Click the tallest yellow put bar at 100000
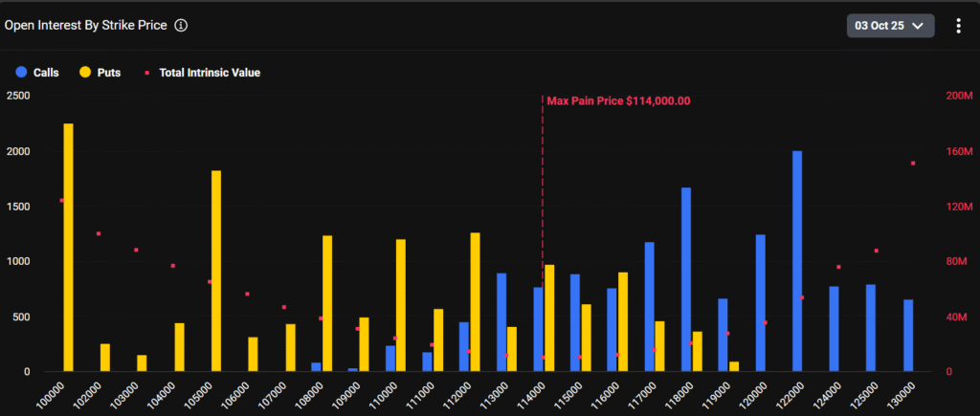This screenshot has width=980, height=416. [x=68, y=247]
